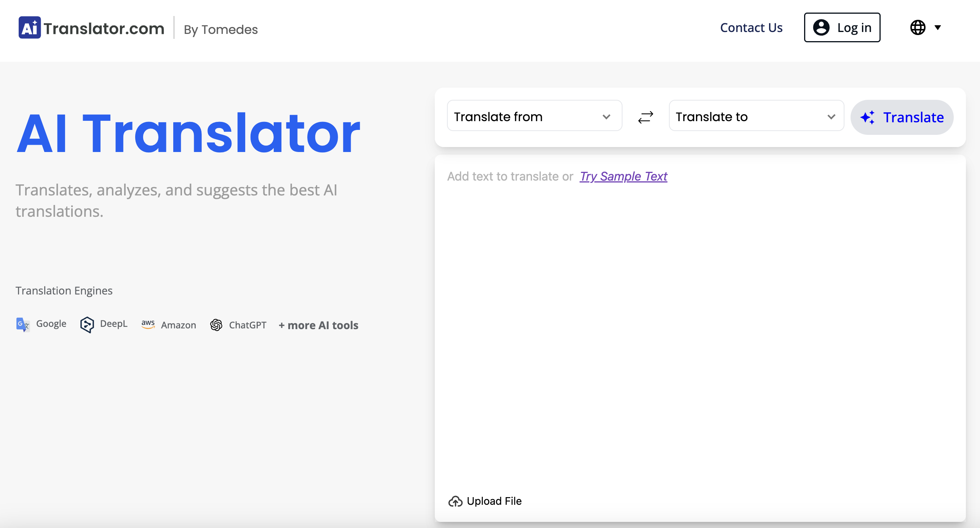Click the Translation Engines heading

pos(64,291)
